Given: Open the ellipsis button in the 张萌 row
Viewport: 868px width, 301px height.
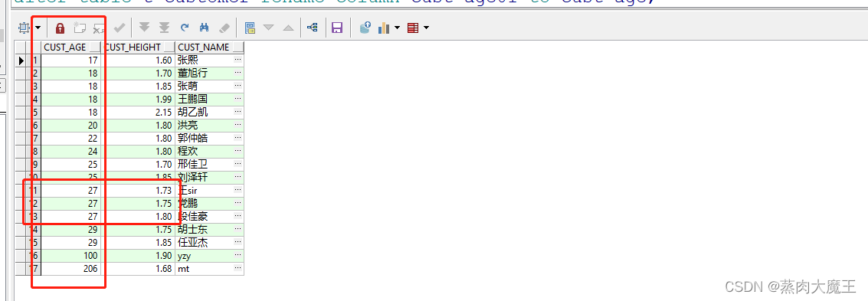Looking at the screenshot, I should [x=238, y=86].
